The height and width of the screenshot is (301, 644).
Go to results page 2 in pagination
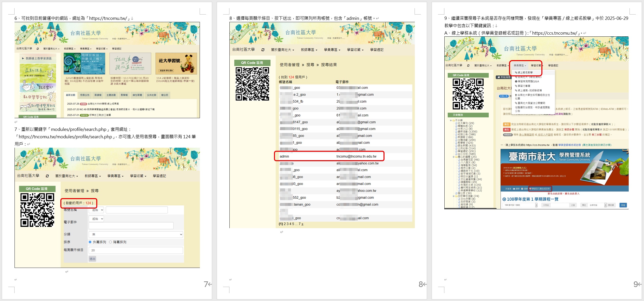coord(285,224)
